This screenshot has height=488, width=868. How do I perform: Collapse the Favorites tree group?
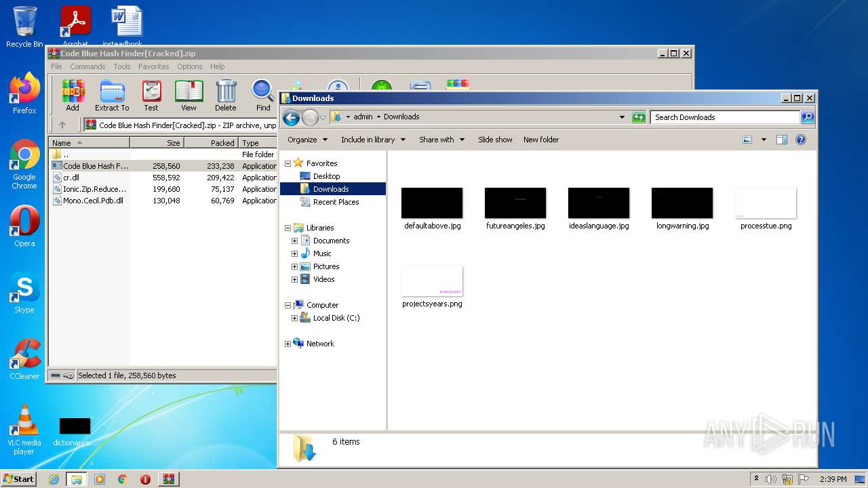coord(288,163)
